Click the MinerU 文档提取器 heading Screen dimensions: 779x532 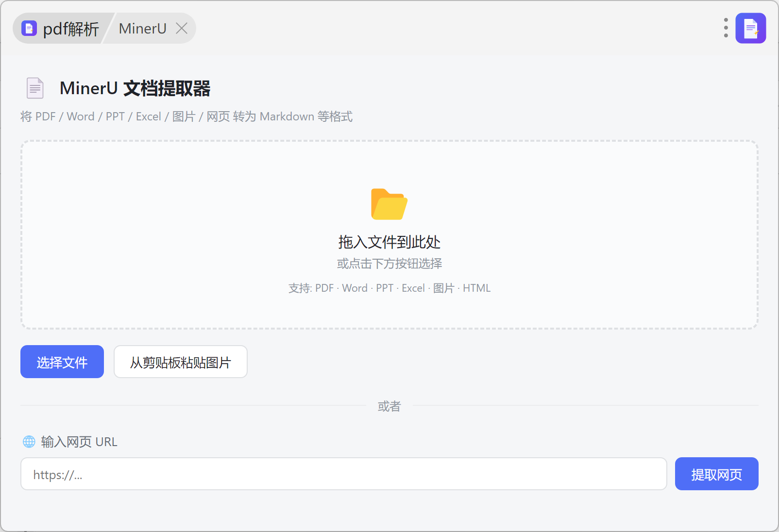[135, 88]
